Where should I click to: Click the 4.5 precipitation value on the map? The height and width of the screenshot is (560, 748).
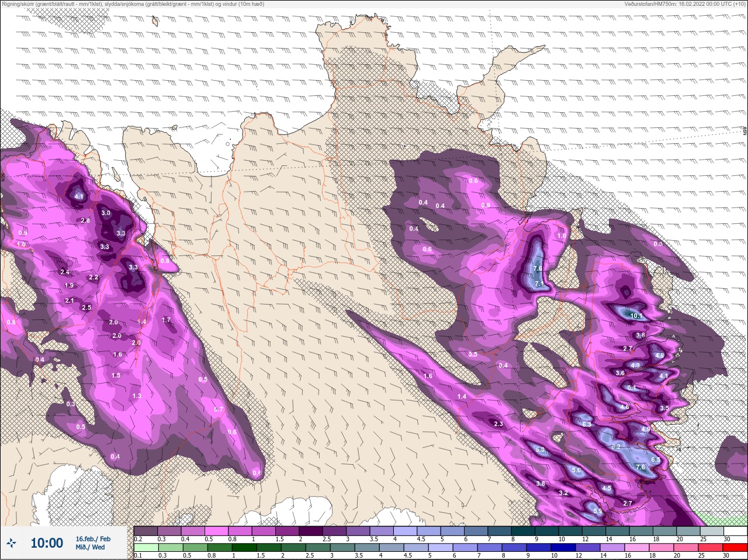pyautogui.click(x=607, y=488)
